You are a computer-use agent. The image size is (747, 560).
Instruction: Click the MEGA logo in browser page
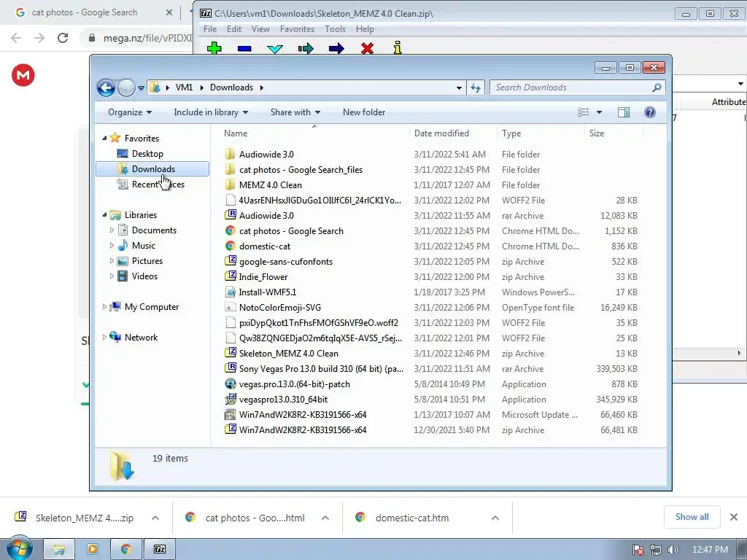pyautogui.click(x=23, y=75)
